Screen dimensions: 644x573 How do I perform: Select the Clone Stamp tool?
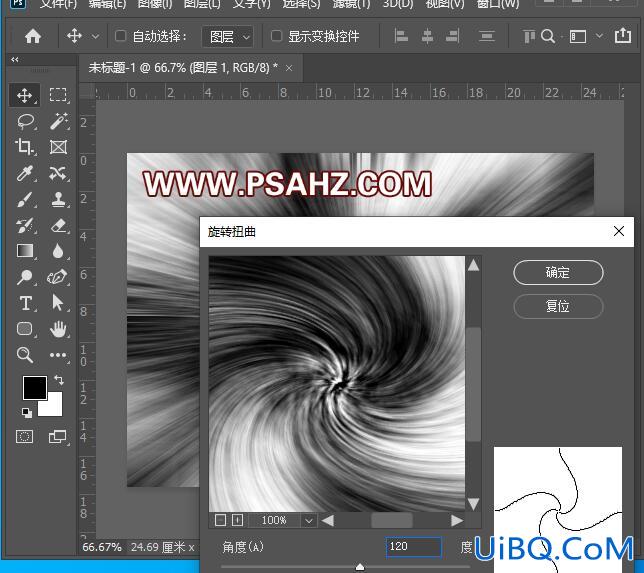[x=58, y=199]
